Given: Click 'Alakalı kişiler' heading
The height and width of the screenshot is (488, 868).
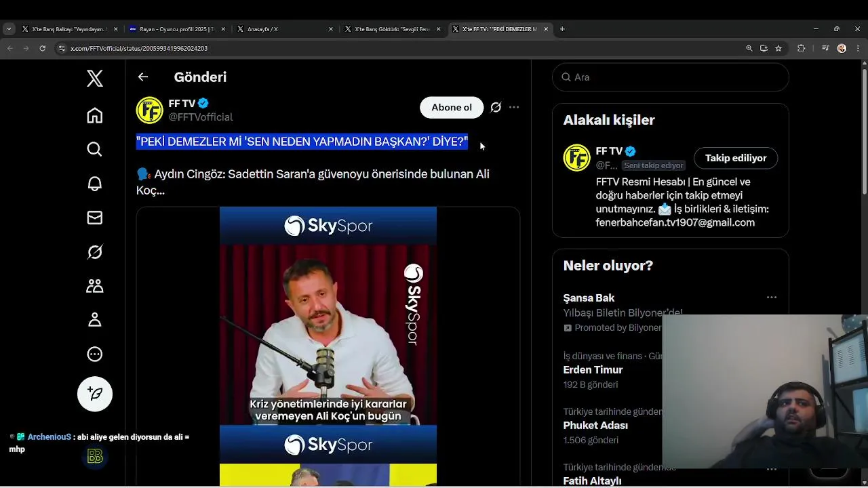Looking at the screenshot, I should pos(609,120).
